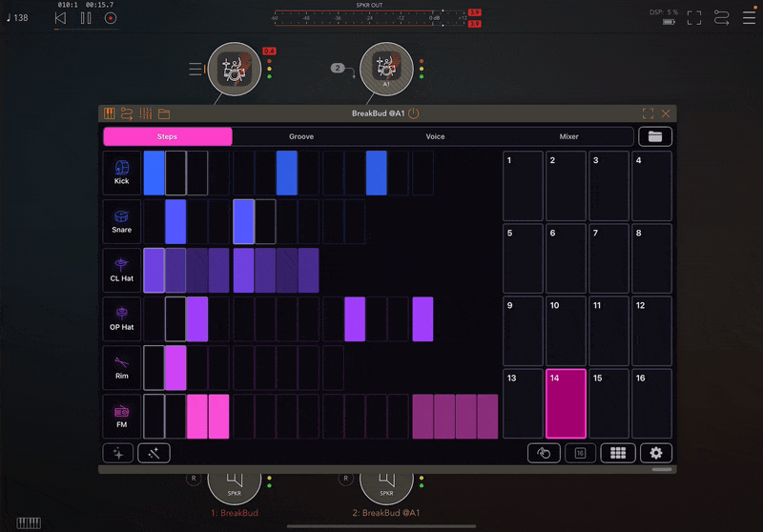This screenshot has width=763, height=532.
Task: Click the MIDI channel 2 badge
Action: (x=338, y=68)
